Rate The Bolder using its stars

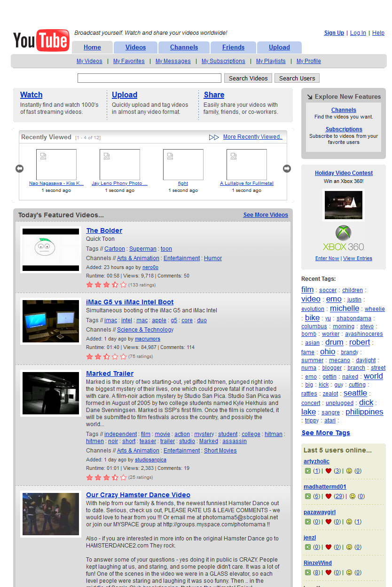coord(107,285)
